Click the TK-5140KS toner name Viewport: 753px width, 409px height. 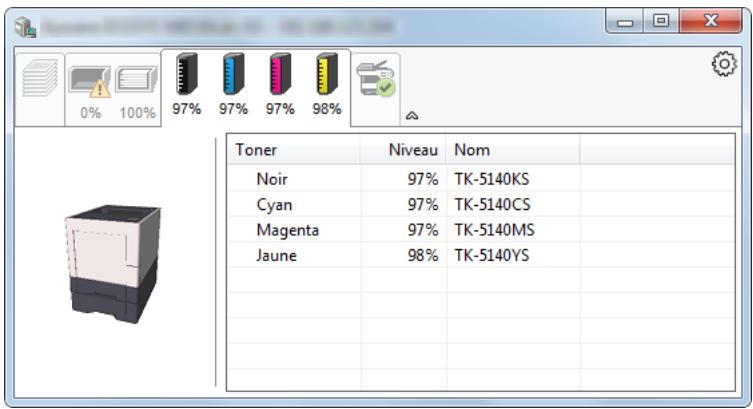click(492, 179)
